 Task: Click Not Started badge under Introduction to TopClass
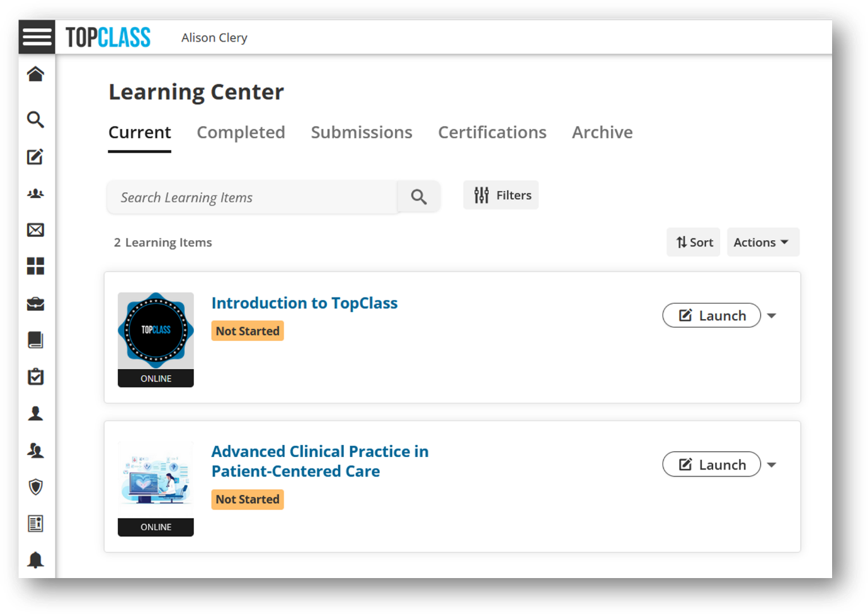[x=248, y=331]
